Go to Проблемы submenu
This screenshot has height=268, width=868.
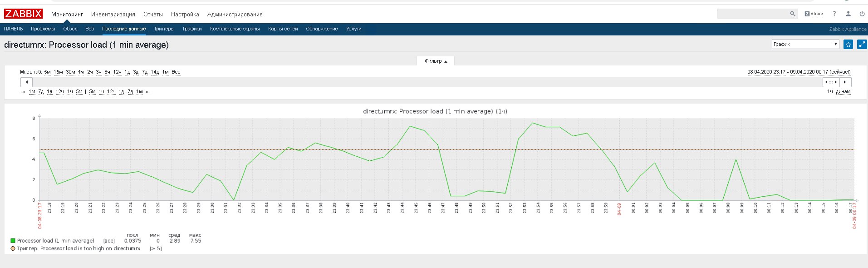[43, 29]
